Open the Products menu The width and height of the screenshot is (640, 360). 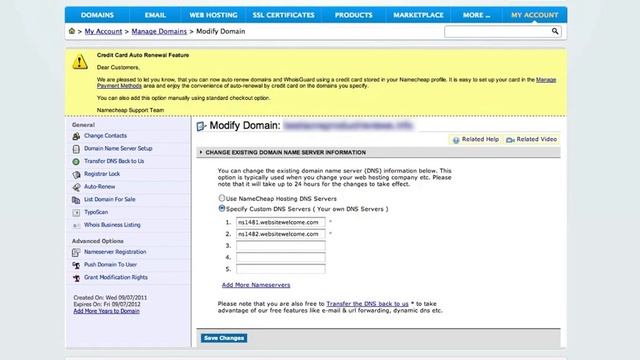pos(353,15)
